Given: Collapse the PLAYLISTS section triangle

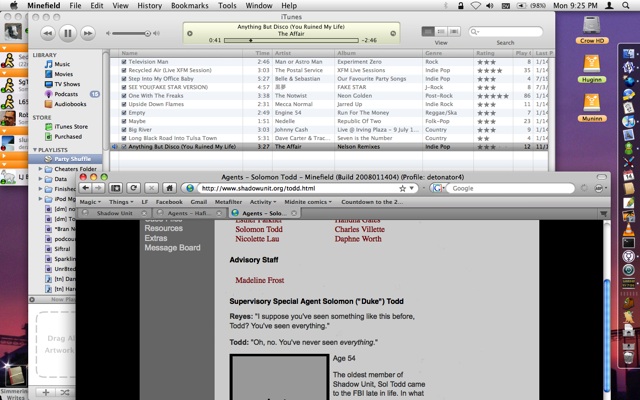Looking at the screenshot, I should click(x=35, y=150).
